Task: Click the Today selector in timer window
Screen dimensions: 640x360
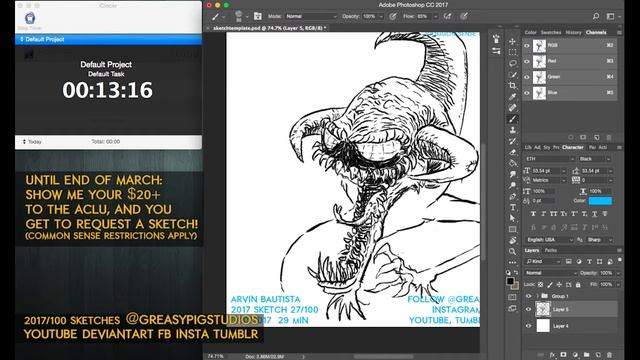Action: [32, 142]
